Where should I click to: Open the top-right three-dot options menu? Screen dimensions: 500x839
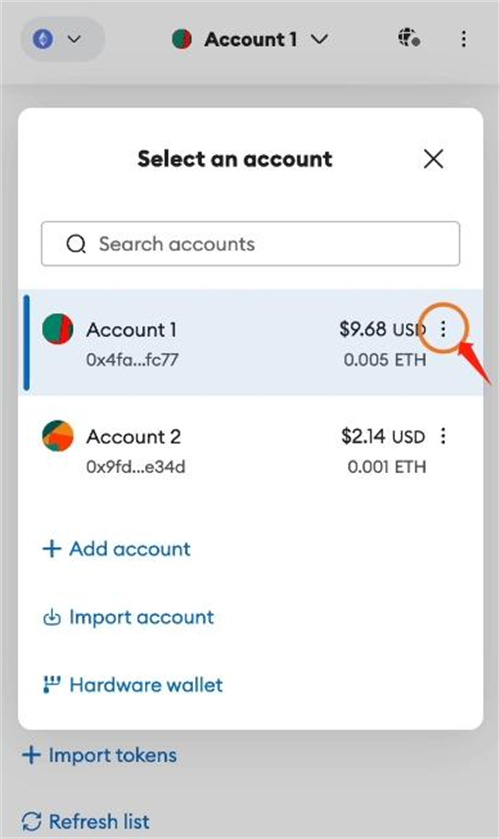point(464,39)
